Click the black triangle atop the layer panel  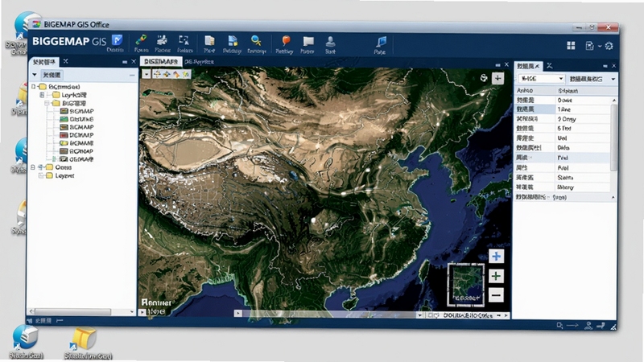pos(35,75)
